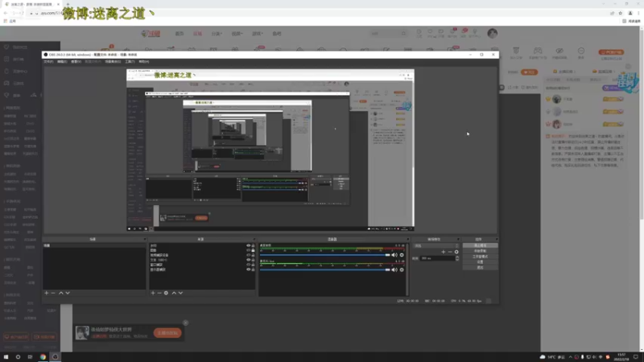The image size is (644, 362).
Task: Toggle visibility of the second source in list
Action: click(x=249, y=250)
